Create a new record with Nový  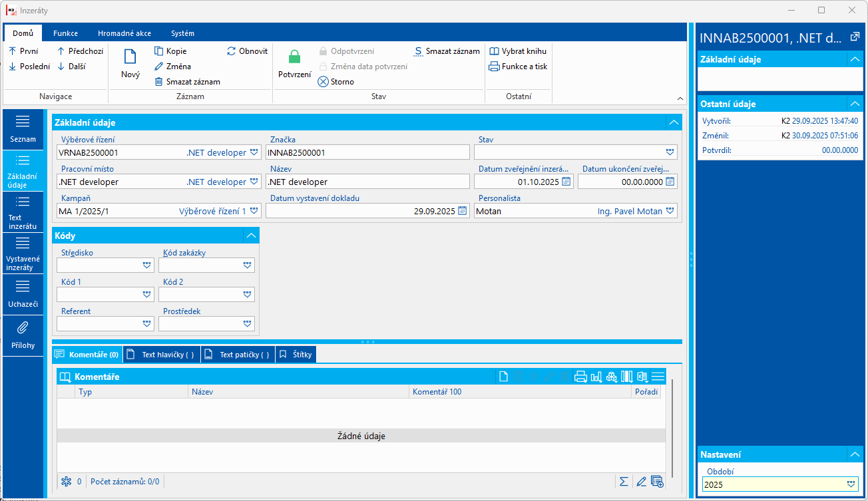(x=130, y=64)
